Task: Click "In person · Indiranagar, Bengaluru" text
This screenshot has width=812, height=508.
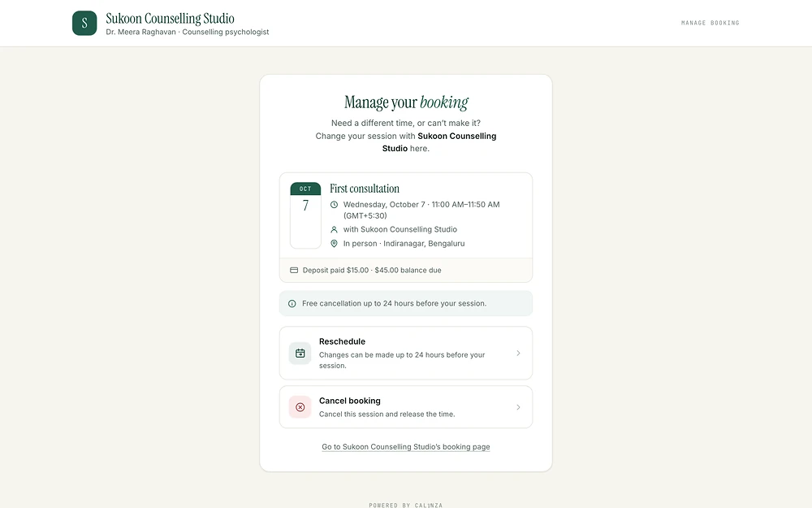Action: tap(404, 244)
